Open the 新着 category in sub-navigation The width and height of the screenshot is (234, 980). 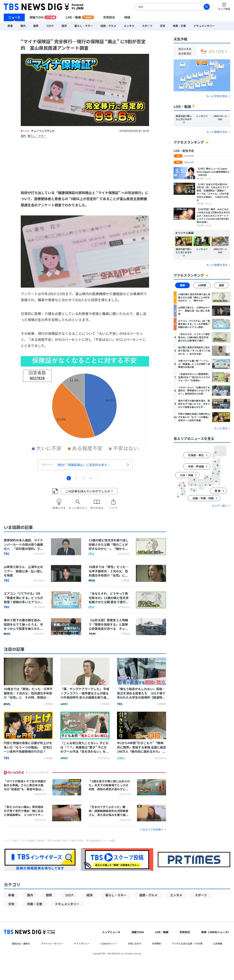[x=10, y=26]
